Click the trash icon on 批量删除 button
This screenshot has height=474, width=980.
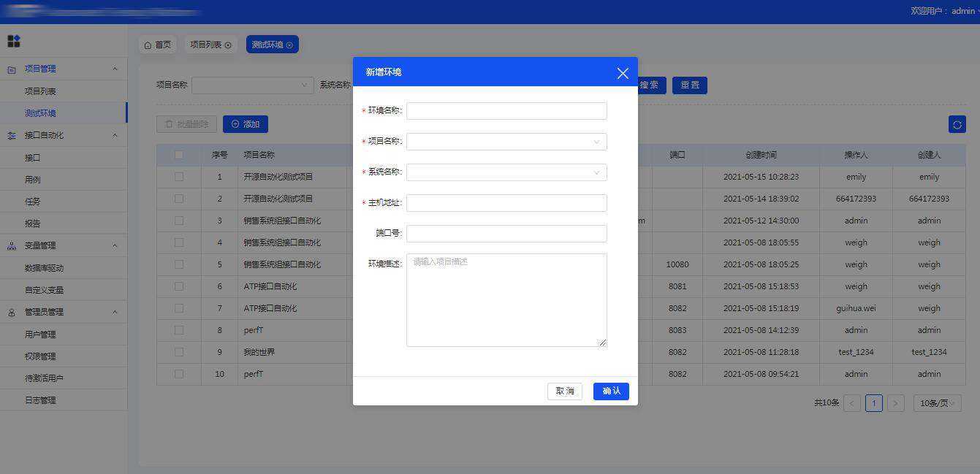point(170,124)
